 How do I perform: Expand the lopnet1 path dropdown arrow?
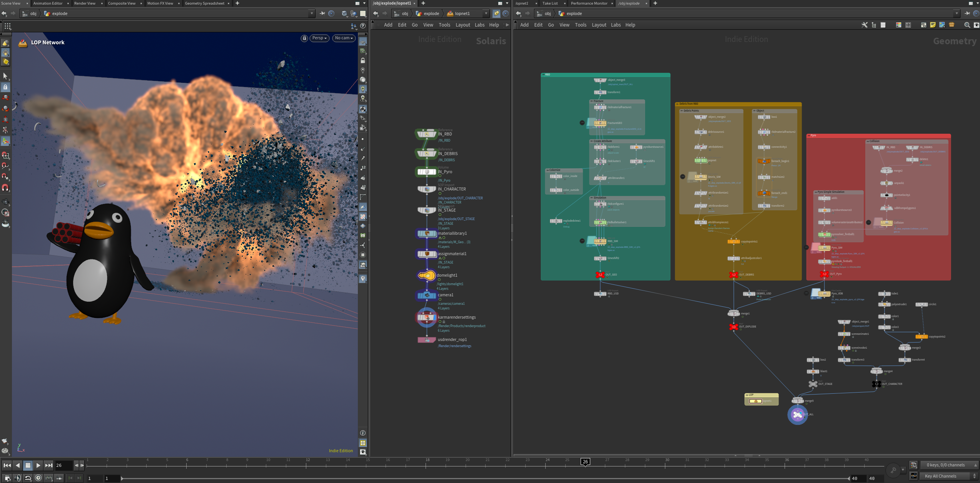click(486, 13)
